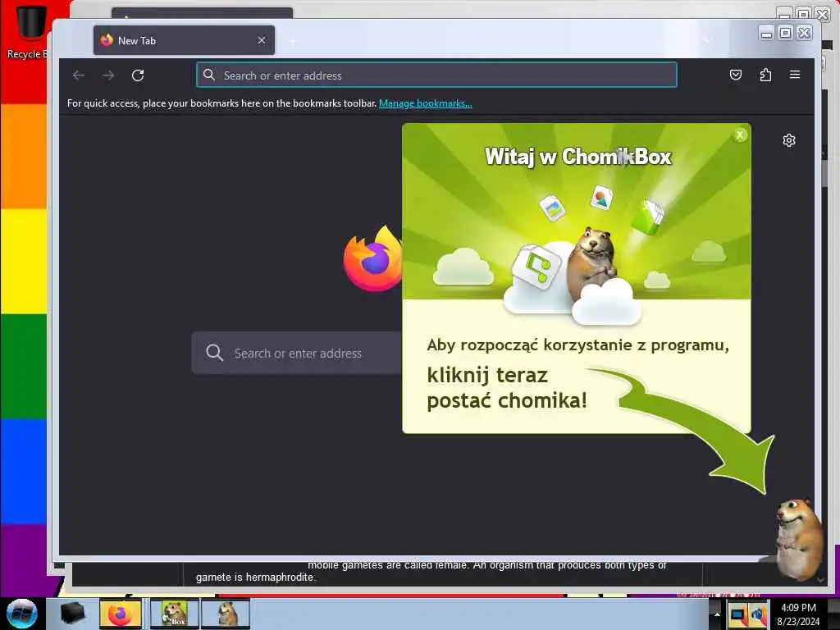Focus the top address bar
Viewport: 840px width, 630px height.
[x=436, y=75]
